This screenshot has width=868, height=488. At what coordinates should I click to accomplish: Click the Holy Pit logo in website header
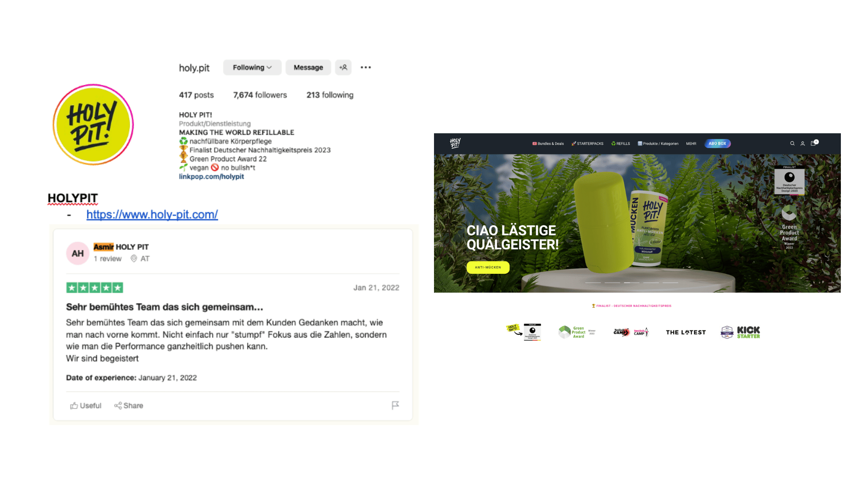coord(455,143)
